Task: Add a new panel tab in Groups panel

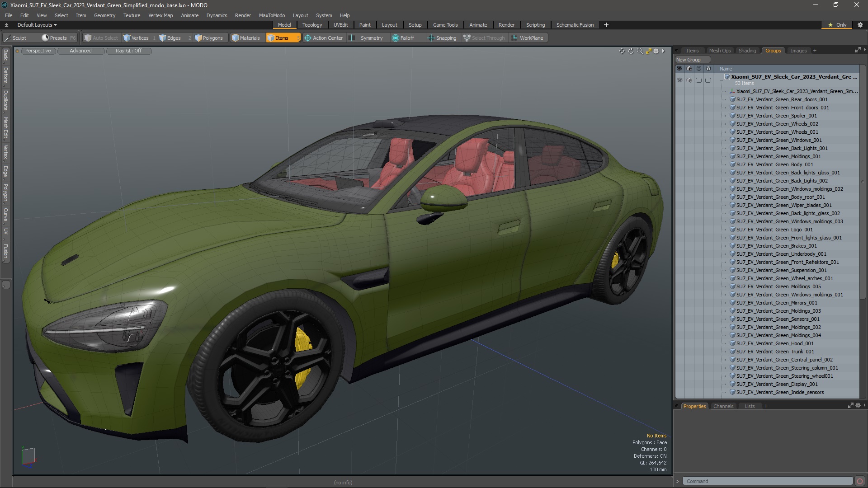Action: [815, 51]
